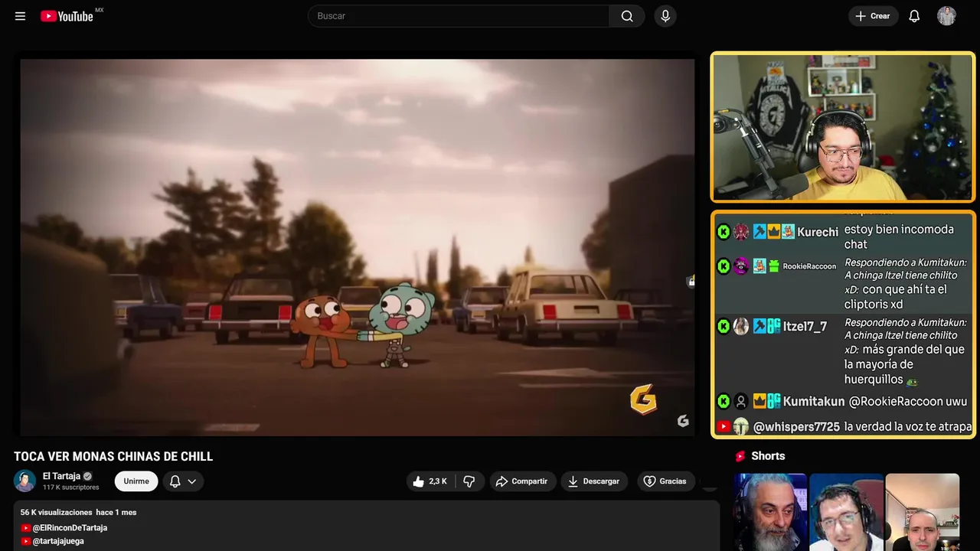Viewport: 980px width, 551px height.
Task: Send Super Thanks via Gracias button
Action: click(665, 481)
